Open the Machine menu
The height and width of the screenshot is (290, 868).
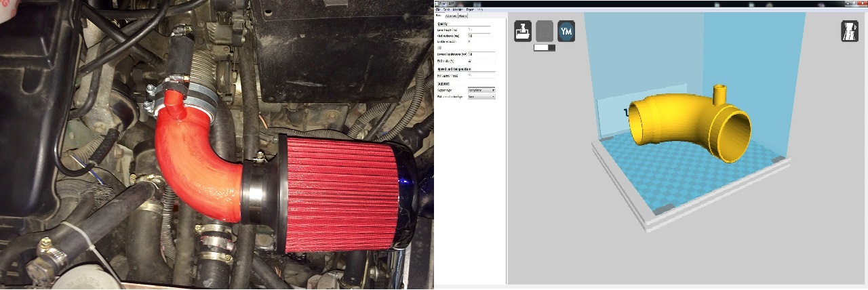tap(458, 10)
